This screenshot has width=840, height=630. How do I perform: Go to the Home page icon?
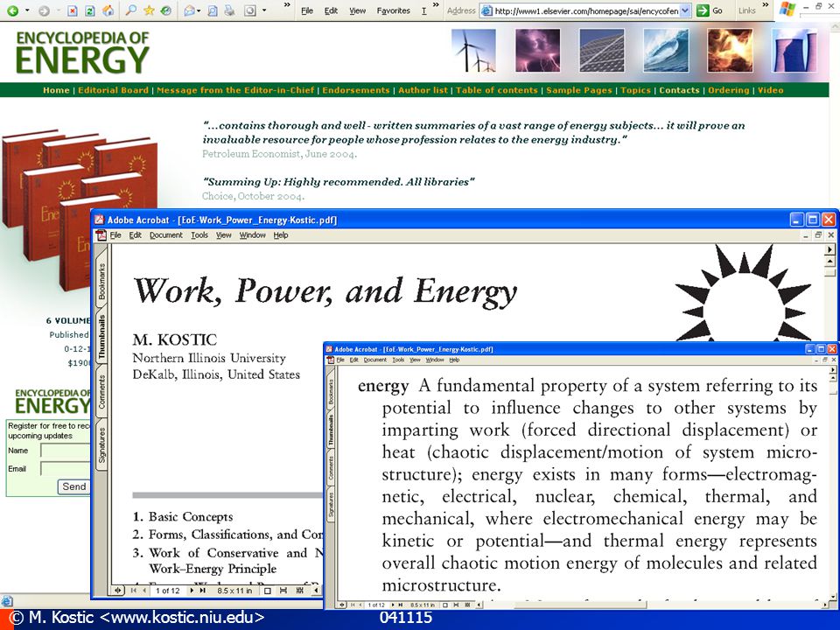108,10
